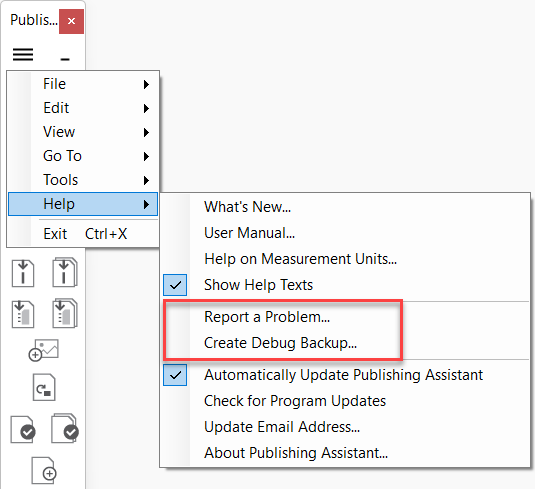Click the arrow beside Edit
The height and width of the screenshot is (489, 535).
146,109
